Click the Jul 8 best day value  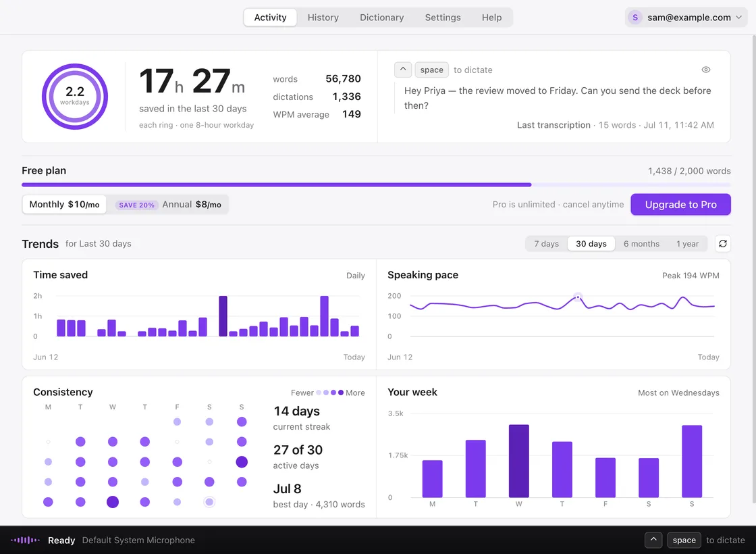click(288, 488)
